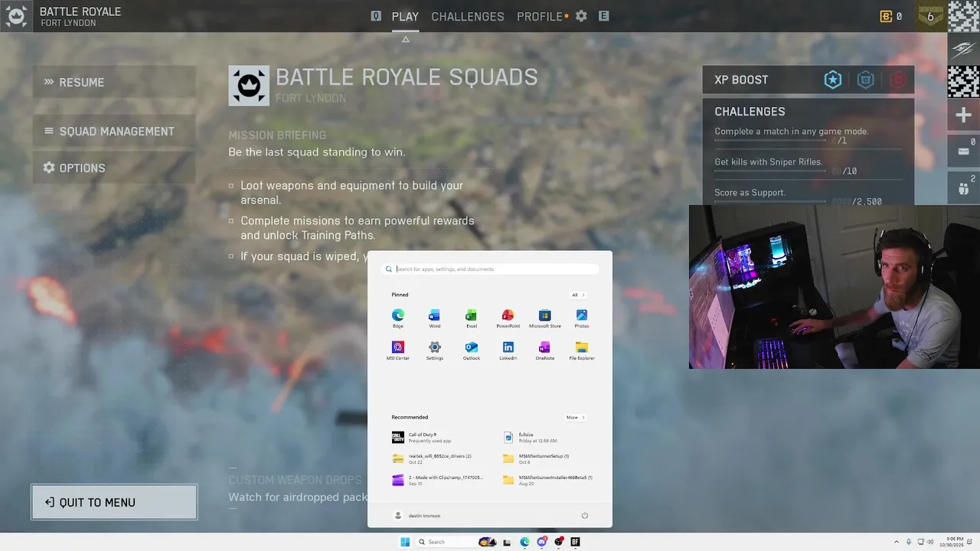Click the Q key tab navigation icon
980x551 pixels.
pyautogui.click(x=376, y=16)
